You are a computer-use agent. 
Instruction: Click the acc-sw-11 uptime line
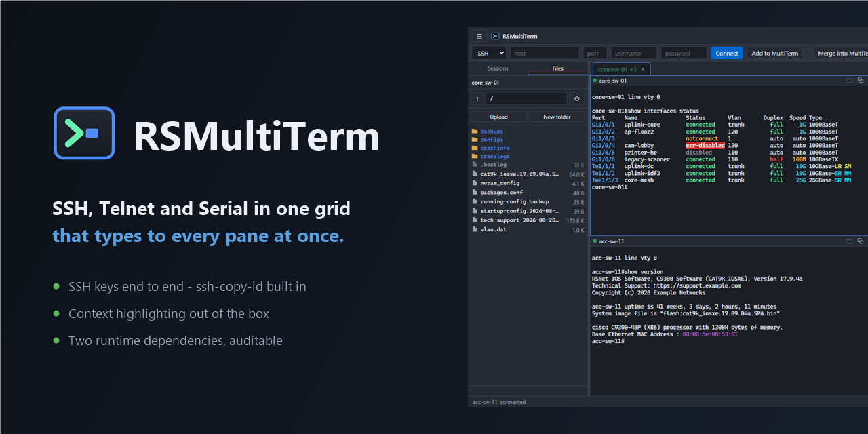coord(684,307)
